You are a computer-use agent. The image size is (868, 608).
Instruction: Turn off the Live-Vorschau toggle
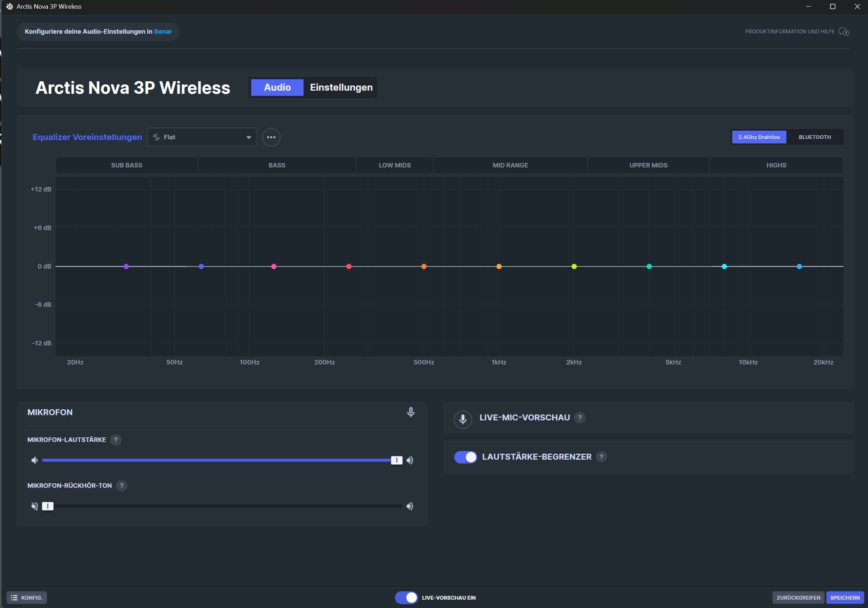406,598
